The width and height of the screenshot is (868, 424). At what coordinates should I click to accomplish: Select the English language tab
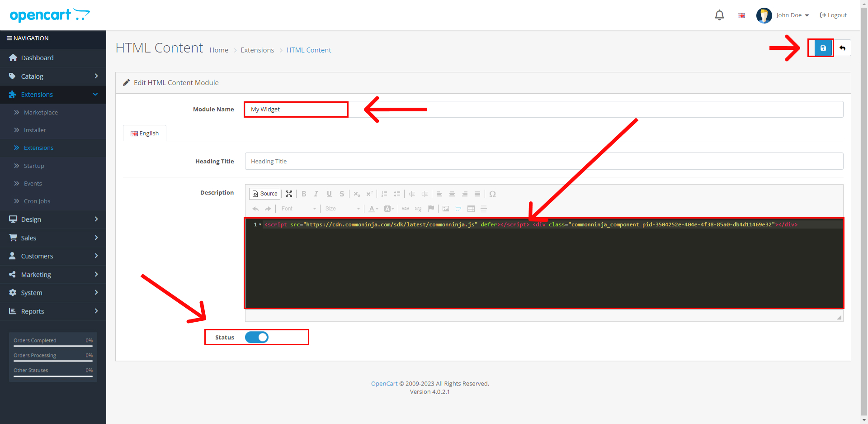(x=145, y=133)
